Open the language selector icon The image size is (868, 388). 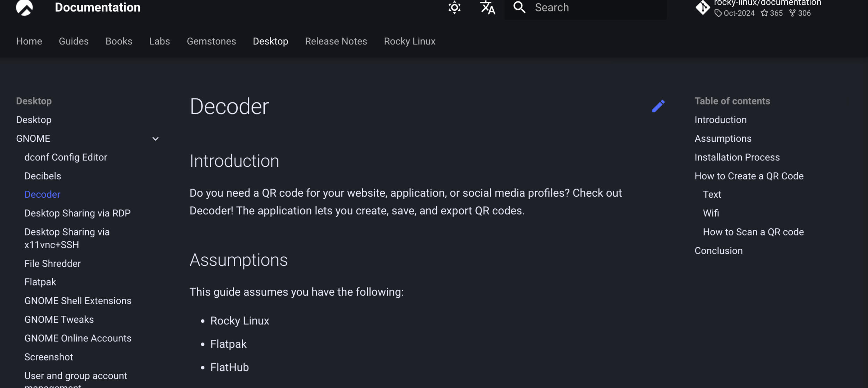pos(486,8)
